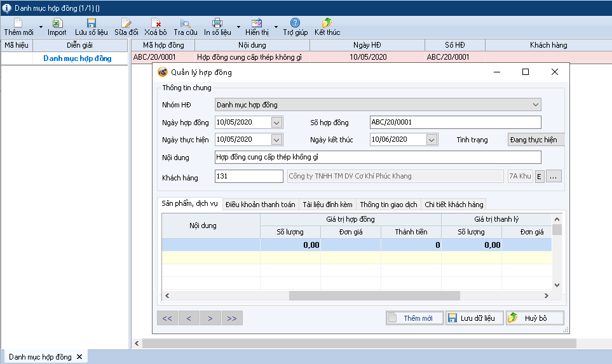Image resolution: width=612 pixels, height=364 pixels.
Task: Switch to Tài liệu đính kèm tab
Action: point(327,205)
